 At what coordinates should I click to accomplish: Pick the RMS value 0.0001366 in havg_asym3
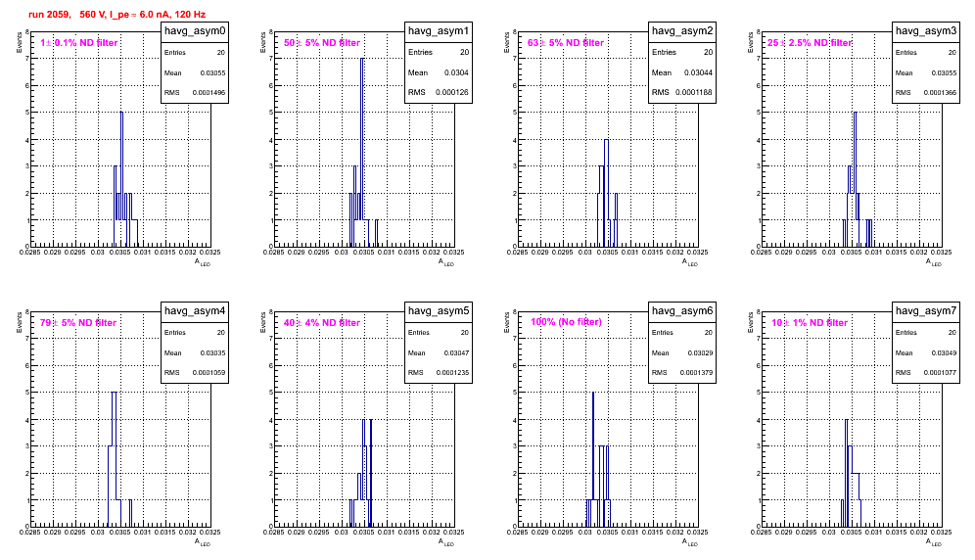pyautogui.click(x=940, y=93)
